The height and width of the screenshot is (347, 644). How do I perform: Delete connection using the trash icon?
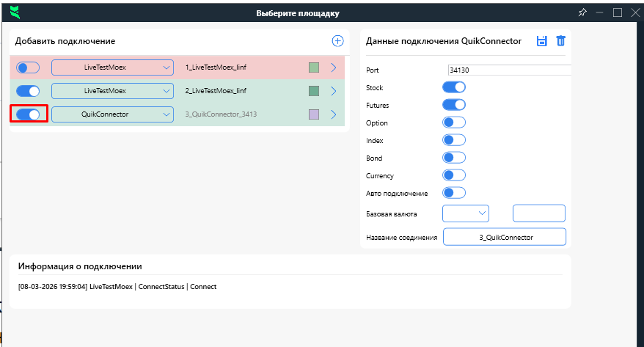coord(560,41)
